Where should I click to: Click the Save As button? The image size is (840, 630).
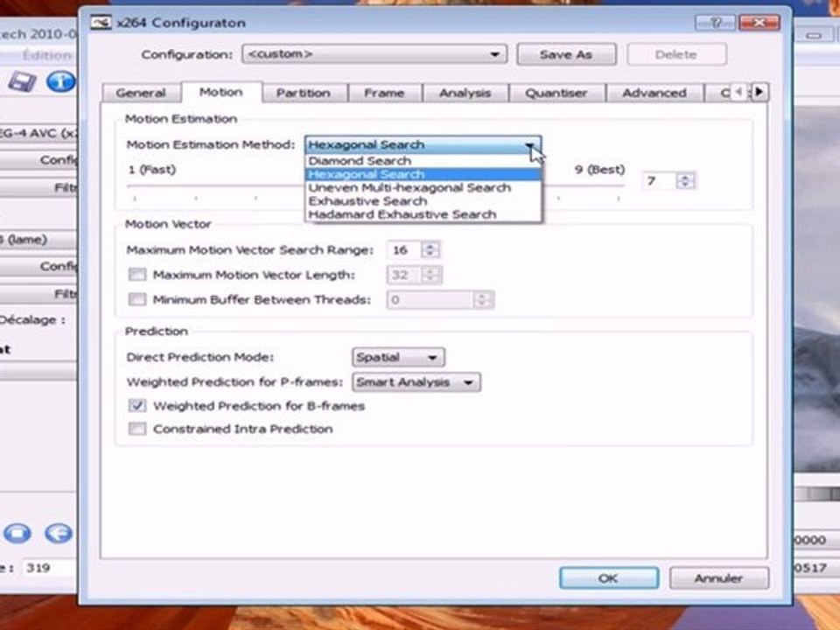click(x=566, y=54)
